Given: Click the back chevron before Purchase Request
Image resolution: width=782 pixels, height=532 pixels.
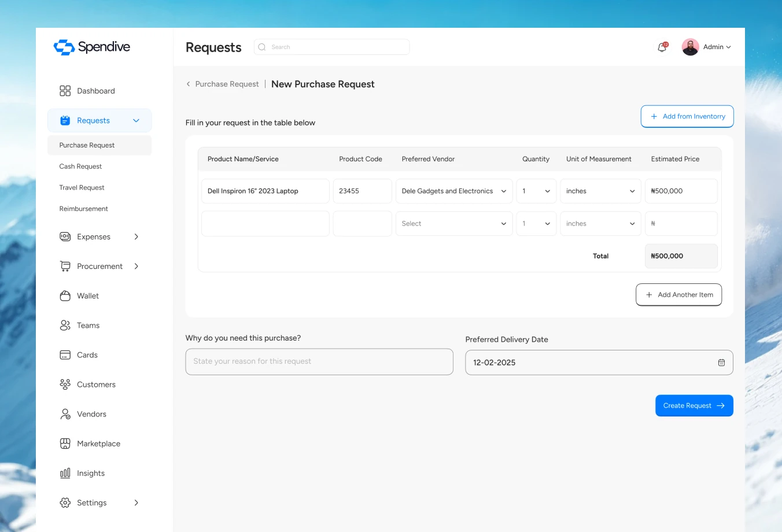Looking at the screenshot, I should (x=188, y=84).
